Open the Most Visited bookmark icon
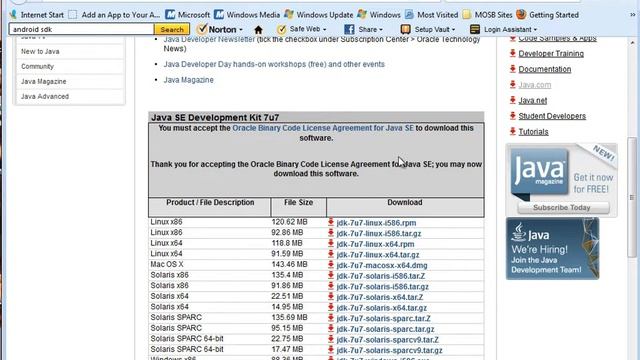The image size is (640, 360). [409, 15]
